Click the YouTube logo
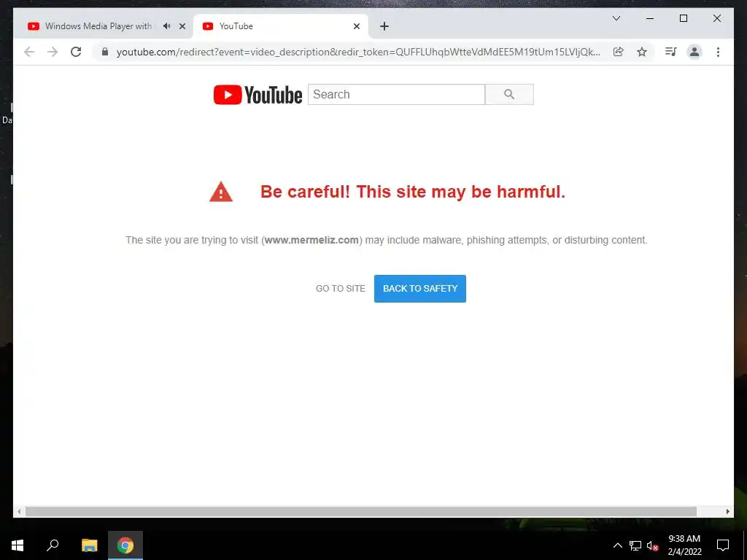The height and width of the screenshot is (560, 747). (x=258, y=95)
